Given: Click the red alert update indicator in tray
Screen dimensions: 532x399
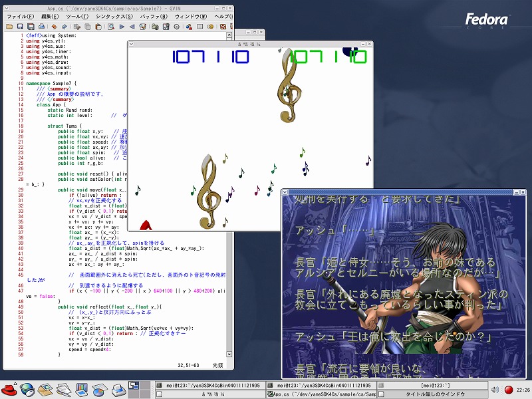Looking at the screenshot, I should tap(508, 389).
